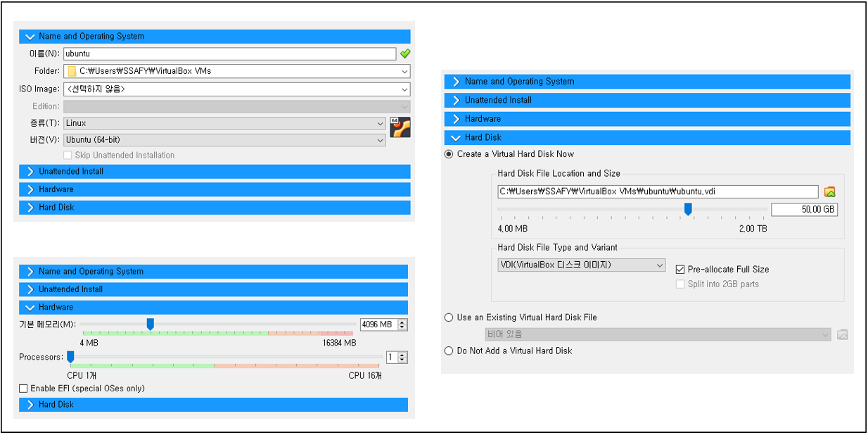Open the disk file location browse icon
This screenshot has height=435, width=868.
pos(830,191)
